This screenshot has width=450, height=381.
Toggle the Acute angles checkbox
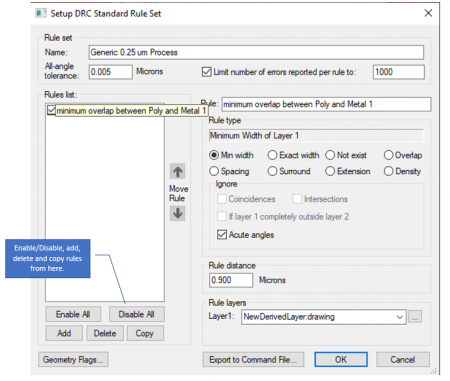(x=222, y=235)
